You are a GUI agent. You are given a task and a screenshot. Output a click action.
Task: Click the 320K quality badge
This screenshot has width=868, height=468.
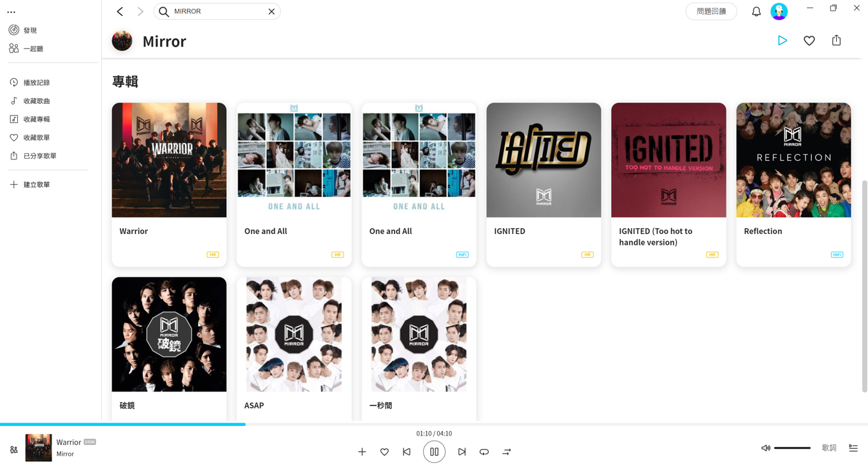point(90,442)
